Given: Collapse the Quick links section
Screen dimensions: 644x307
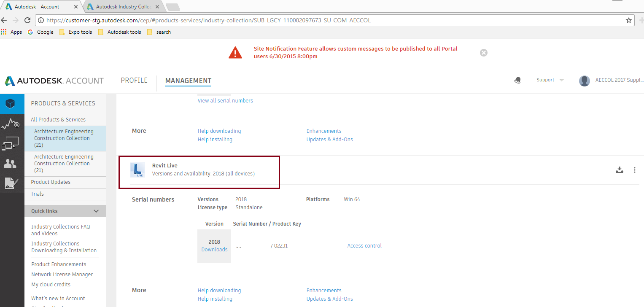Looking at the screenshot, I should click(x=96, y=211).
